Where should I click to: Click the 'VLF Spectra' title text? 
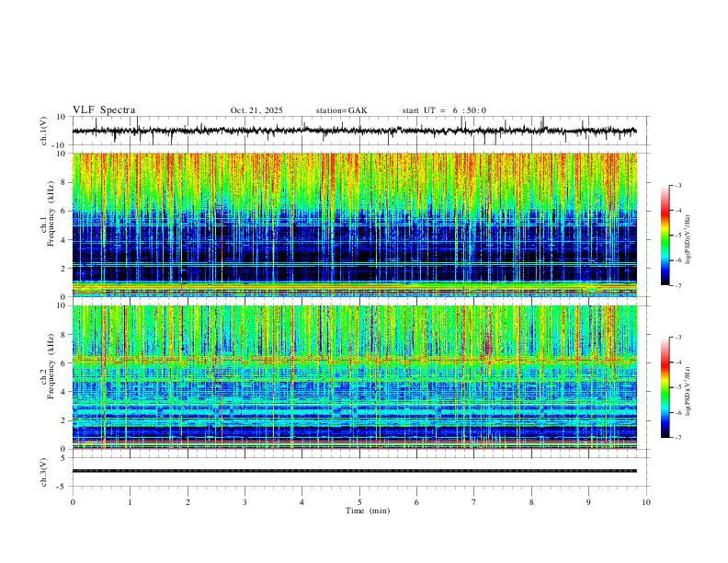coord(104,110)
